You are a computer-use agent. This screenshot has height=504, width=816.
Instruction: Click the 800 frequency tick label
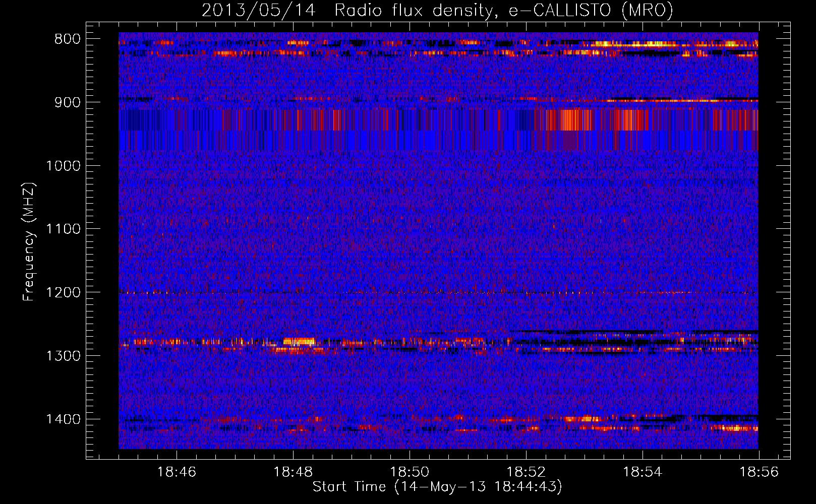pyautogui.click(x=68, y=39)
